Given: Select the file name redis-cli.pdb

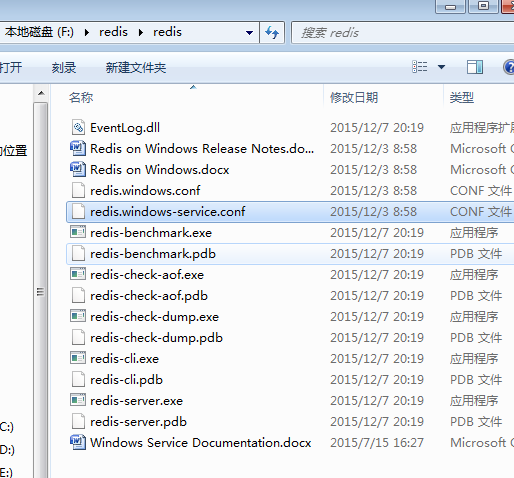Looking at the screenshot, I should coord(126,380).
